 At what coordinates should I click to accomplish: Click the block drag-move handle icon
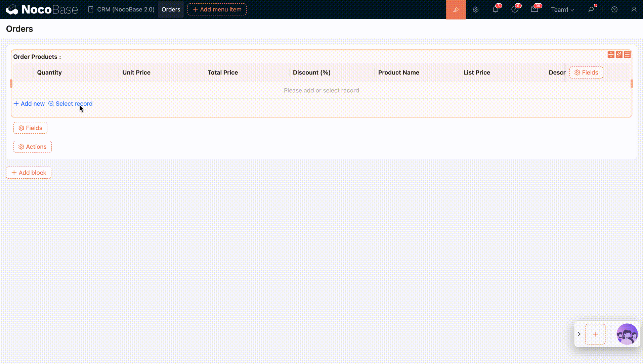click(611, 55)
